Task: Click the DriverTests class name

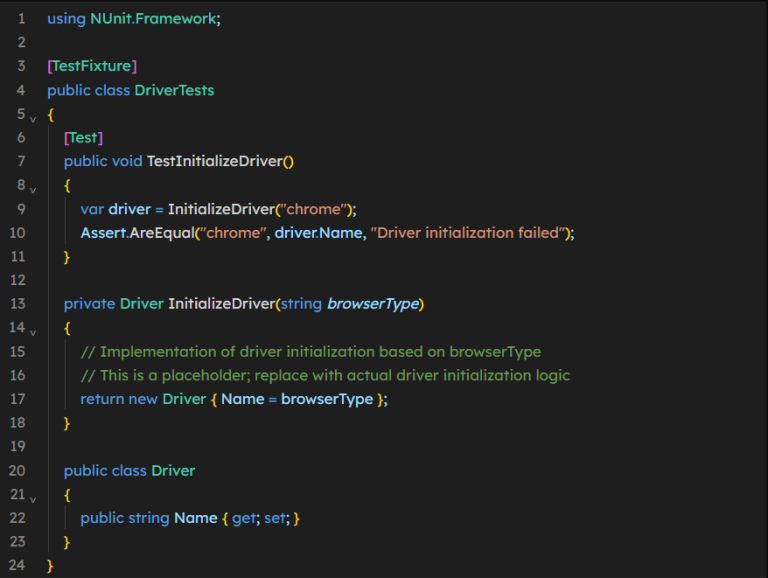Action: (174, 90)
